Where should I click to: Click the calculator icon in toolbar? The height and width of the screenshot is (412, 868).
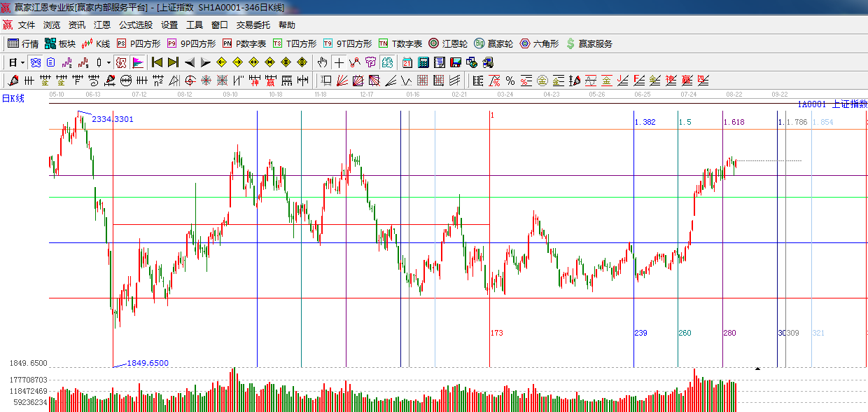(x=423, y=62)
